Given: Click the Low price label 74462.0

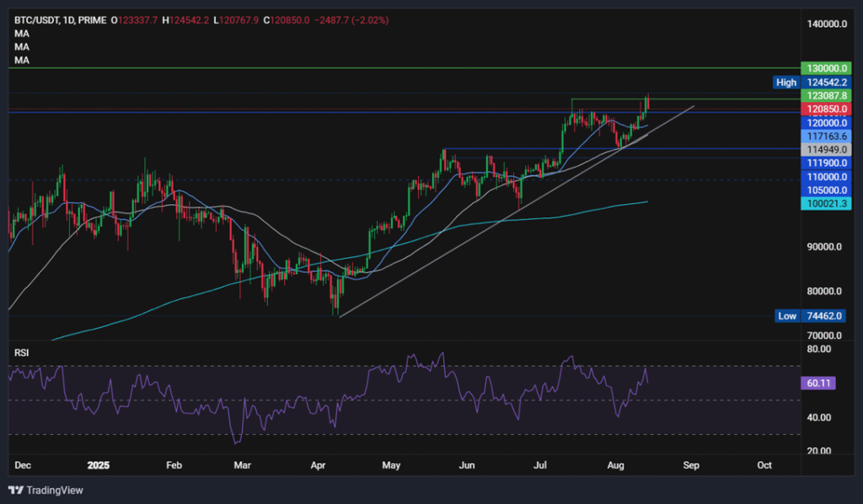Looking at the screenshot, I should point(824,315).
